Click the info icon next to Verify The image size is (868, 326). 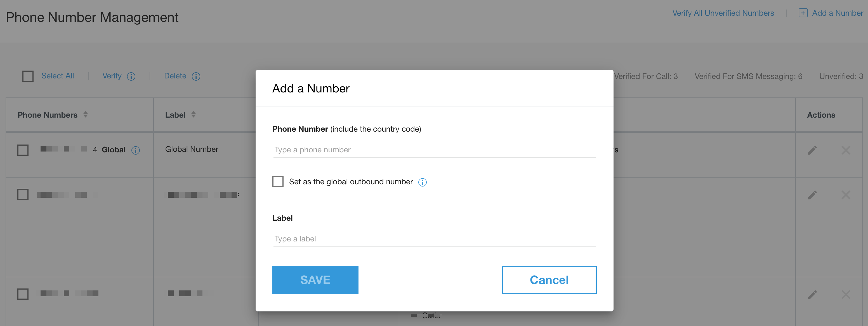point(131,76)
